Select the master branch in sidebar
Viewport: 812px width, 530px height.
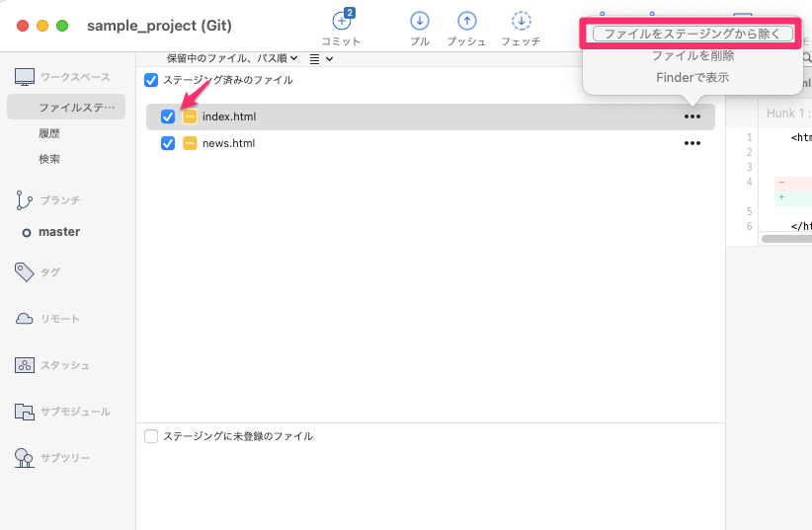[x=59, y=232]
